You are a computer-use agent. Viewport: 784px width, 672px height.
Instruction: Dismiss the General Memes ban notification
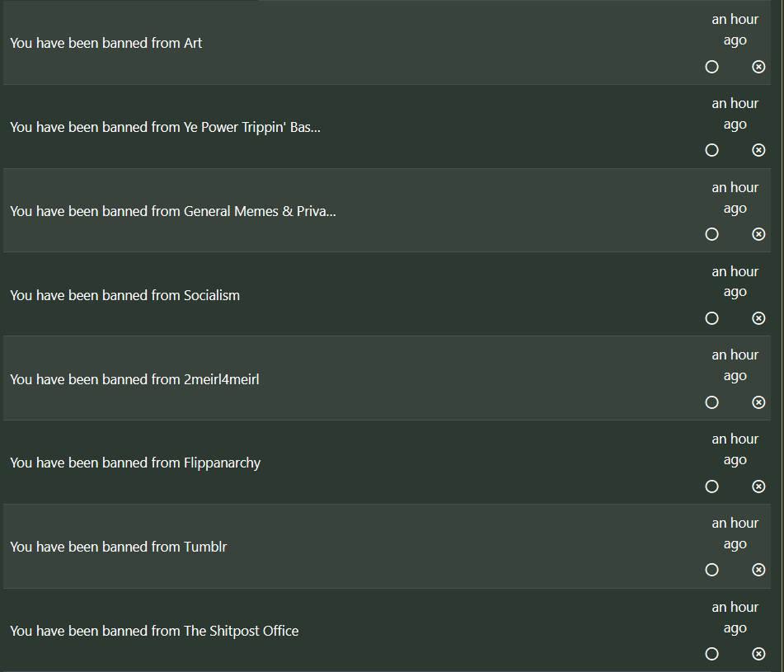(x=758, y=234)
